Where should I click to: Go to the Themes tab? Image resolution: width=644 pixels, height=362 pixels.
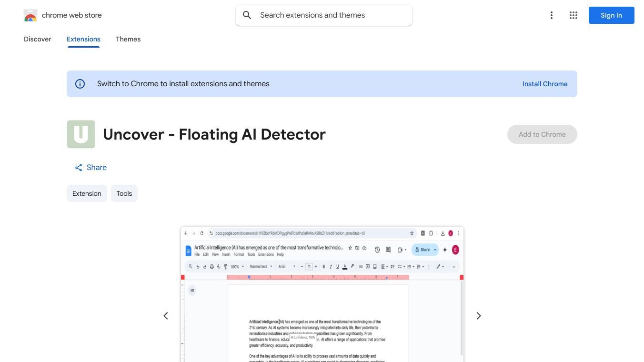[128, 39]
